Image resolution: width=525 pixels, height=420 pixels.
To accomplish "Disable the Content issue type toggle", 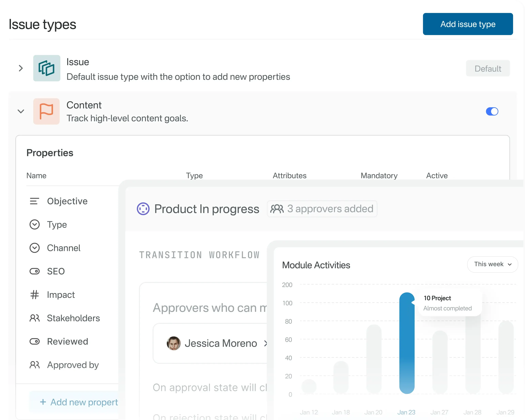I will [492, 111].
